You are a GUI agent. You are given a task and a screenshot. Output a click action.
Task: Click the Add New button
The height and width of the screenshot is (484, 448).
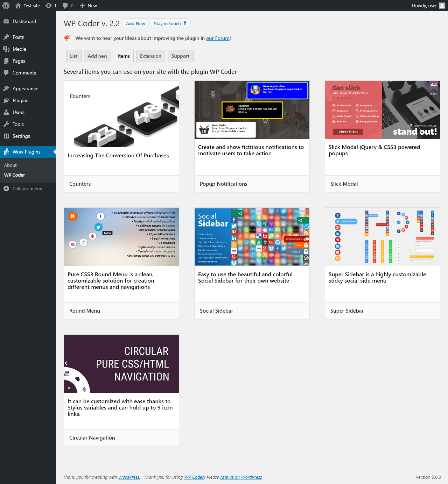click(x=135, y=23)
